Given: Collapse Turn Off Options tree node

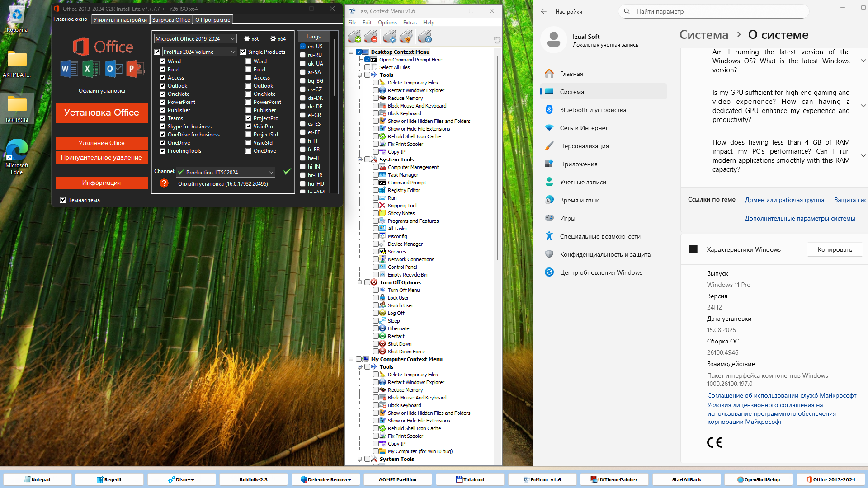Looking at the screenshot, I should 360,282.
